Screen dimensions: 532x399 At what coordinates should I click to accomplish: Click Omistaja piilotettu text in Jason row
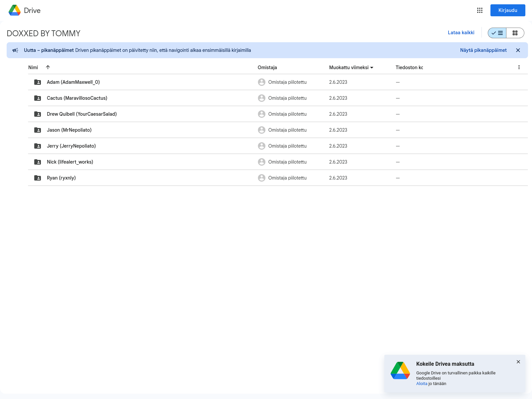pos(287,130)
